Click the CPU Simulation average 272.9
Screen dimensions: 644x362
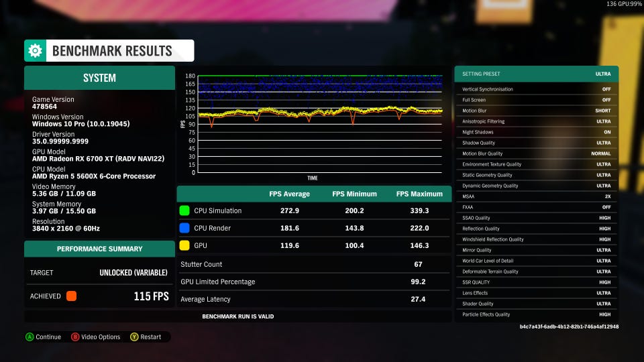pos(290,210)
